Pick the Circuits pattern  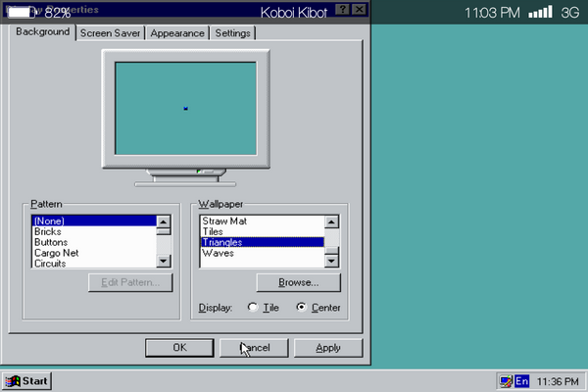point(94,263)
